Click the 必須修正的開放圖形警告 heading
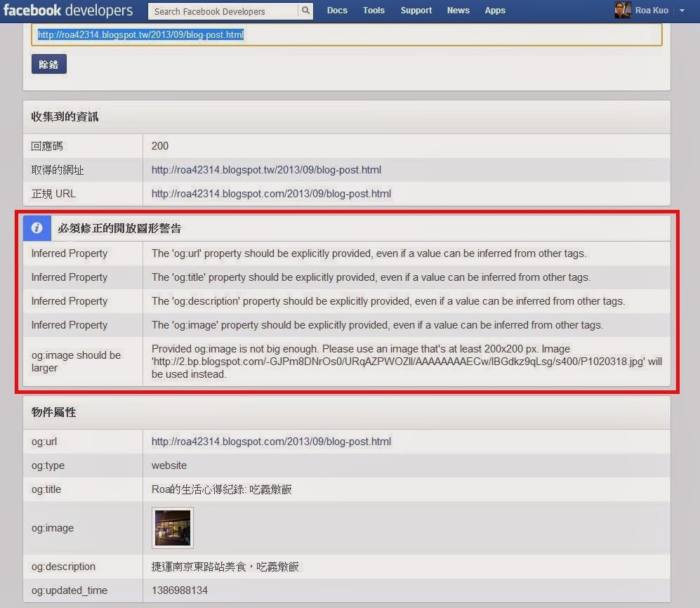Image resolution: width=700 pixels, height=608 pixels. pyautogui.click(x=119, y=229)
